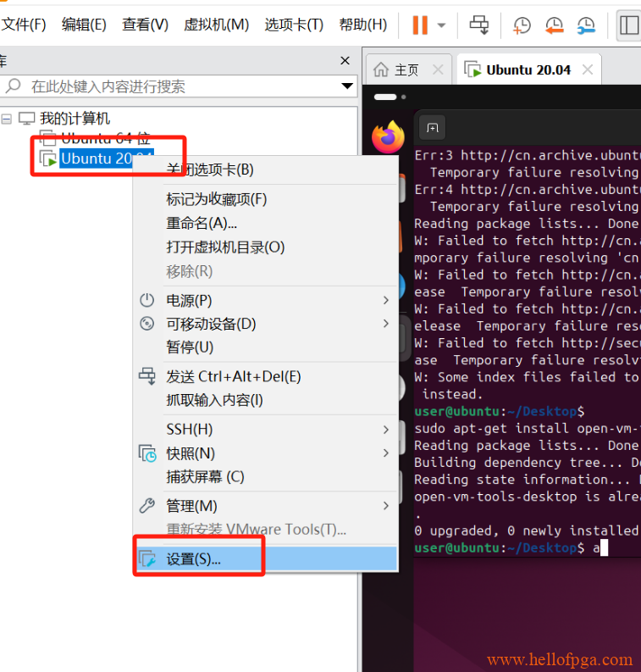This screenshot has height=672, width=641.
Task: Choose 暂停(U) from context menu
Action: click(266, 347)
